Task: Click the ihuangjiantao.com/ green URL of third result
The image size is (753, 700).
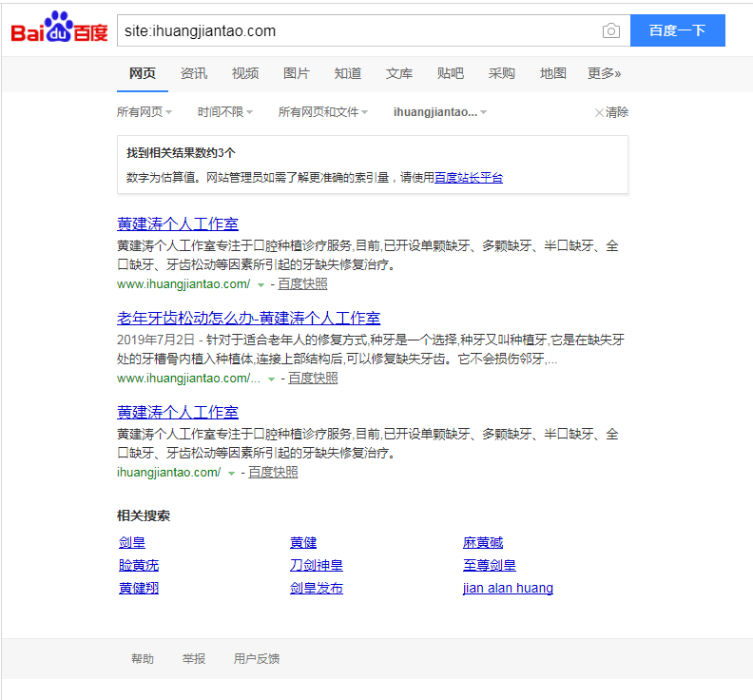Action: pos(169,473)
